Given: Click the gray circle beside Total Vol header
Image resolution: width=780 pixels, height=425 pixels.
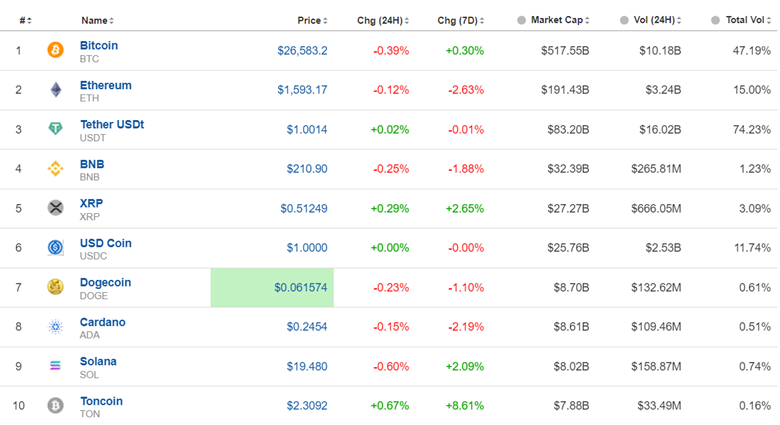Looking at the screenshot, I should [715, 20].
